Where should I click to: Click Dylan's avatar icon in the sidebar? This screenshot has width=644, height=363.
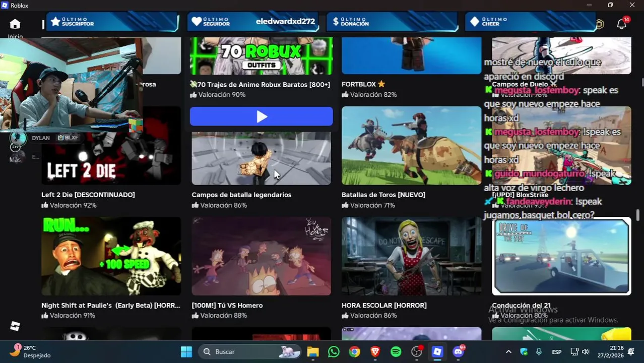click(x=18, y=138)
